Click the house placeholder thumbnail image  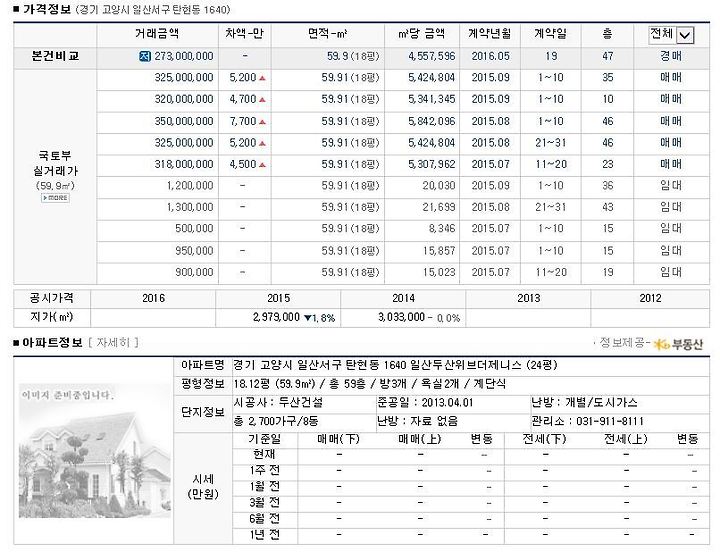[x=94, y=450]
